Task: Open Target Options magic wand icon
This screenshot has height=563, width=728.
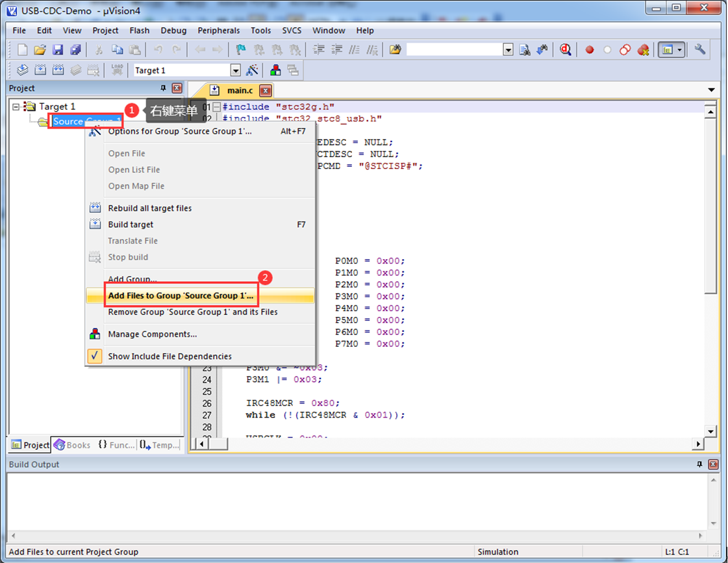Action: tap(252, 70)
